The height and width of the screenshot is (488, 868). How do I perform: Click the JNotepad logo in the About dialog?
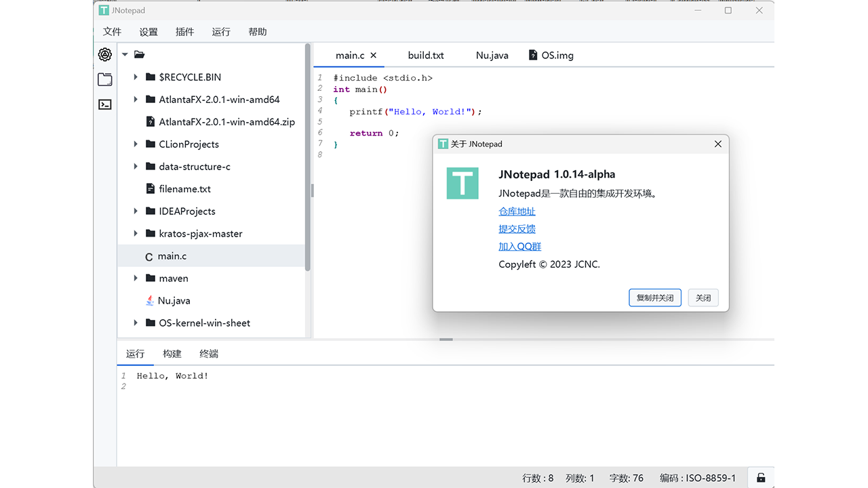coord(462,183)
